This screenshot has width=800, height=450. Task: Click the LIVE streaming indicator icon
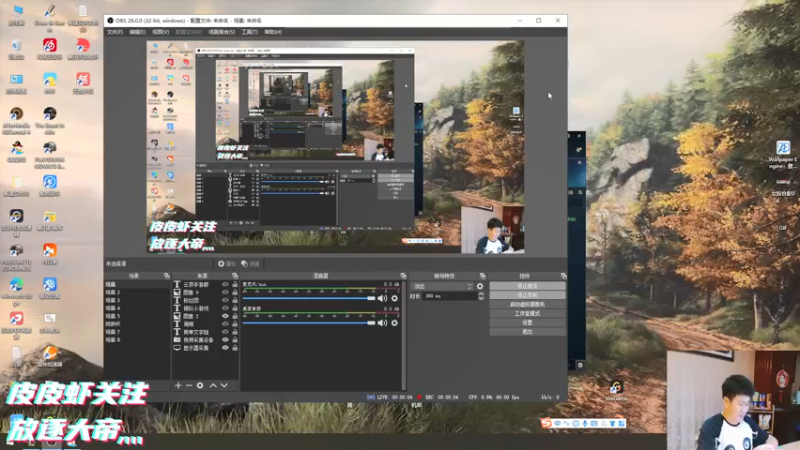(370, 397)
